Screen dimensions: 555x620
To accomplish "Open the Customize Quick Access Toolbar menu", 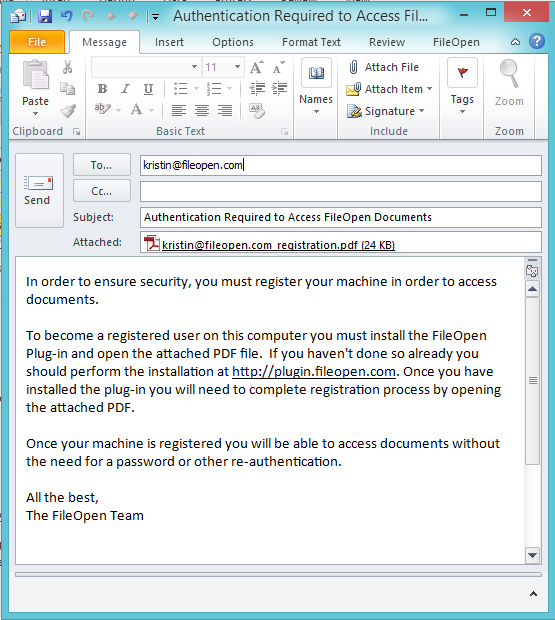I will pyautogui.click(x=156, y=17).
